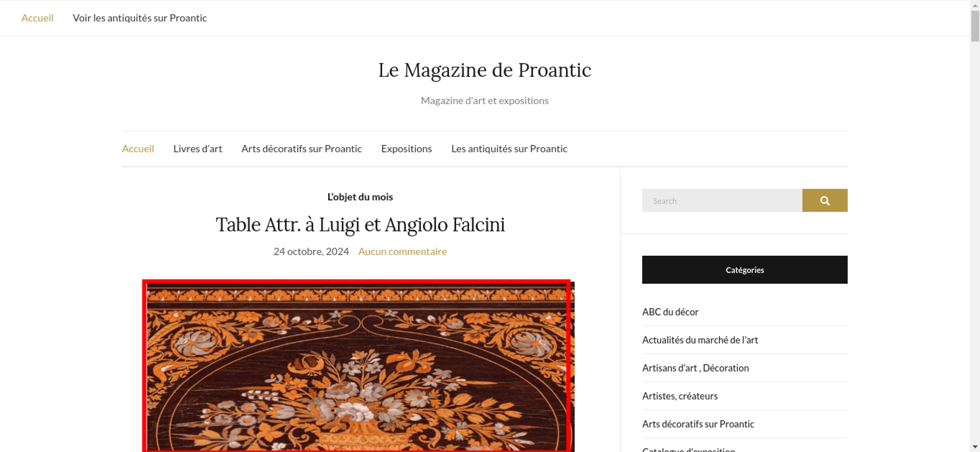Click the Aucun commentaire link

click(402, 252)
